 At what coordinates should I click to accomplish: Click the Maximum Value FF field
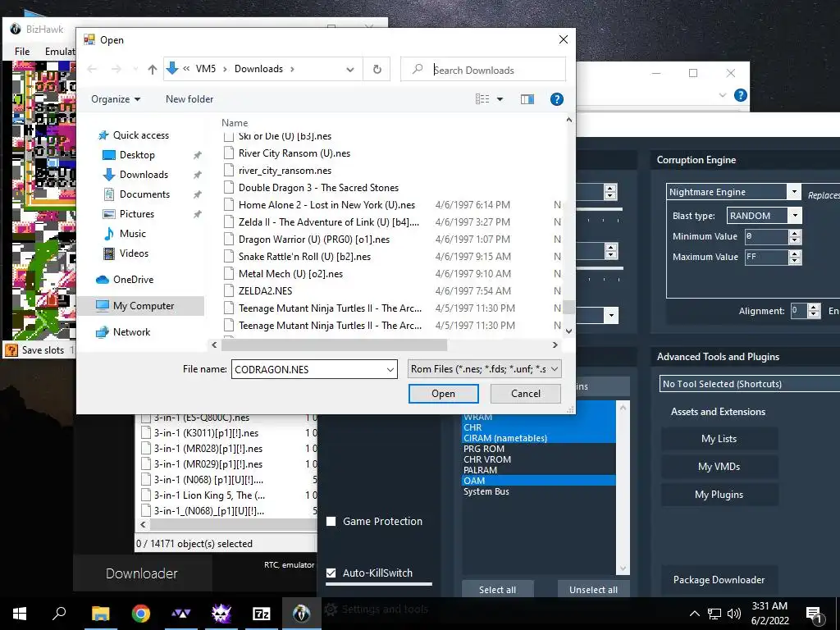click(767, 257)
